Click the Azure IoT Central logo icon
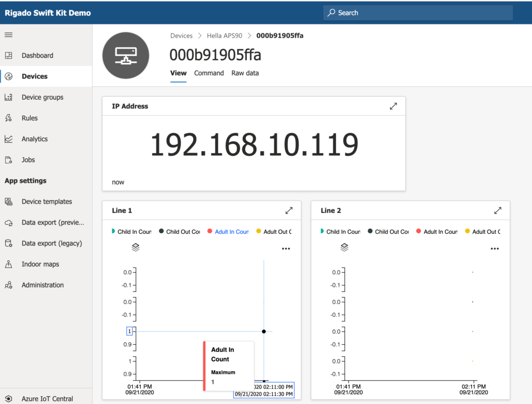Viewport: 532px width, 404px height. [8, 399]
